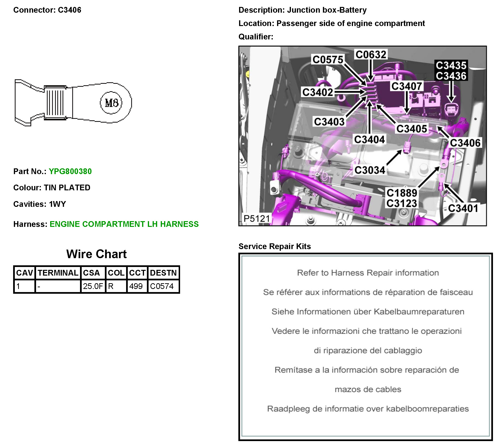Select the C3406 label in the diagram
This screenshot has width=503, height=448.
465,143
